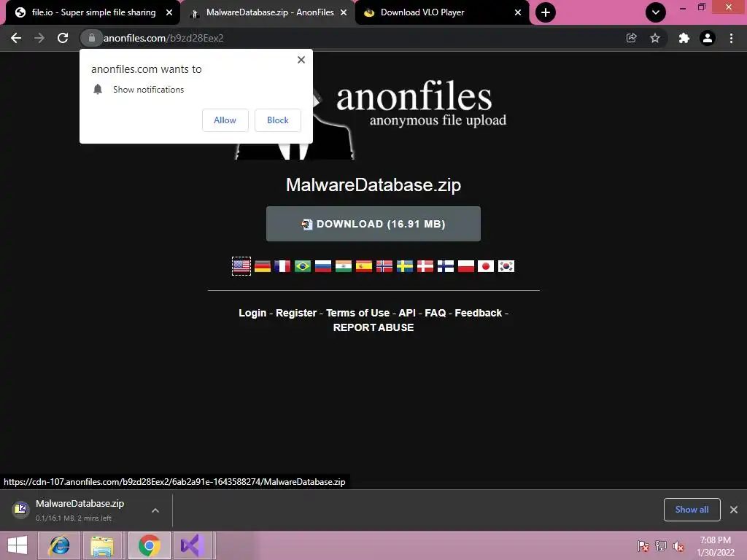Select the Spanish flag language

click(364, 265)
